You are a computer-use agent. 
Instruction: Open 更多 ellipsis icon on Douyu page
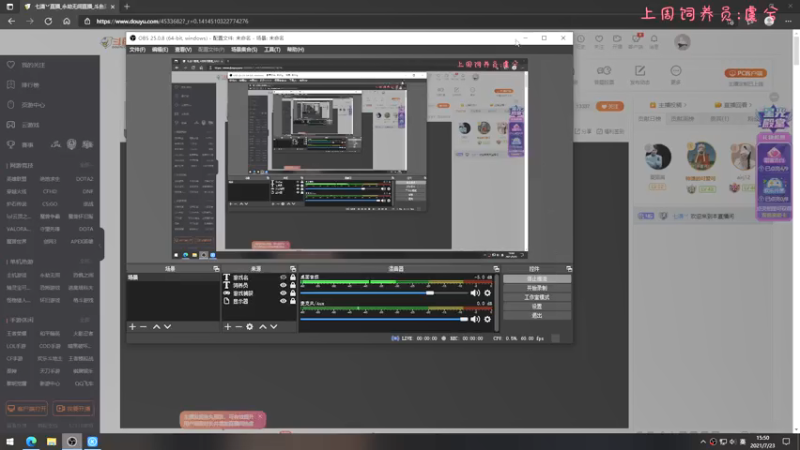click(x=676, y=70)
